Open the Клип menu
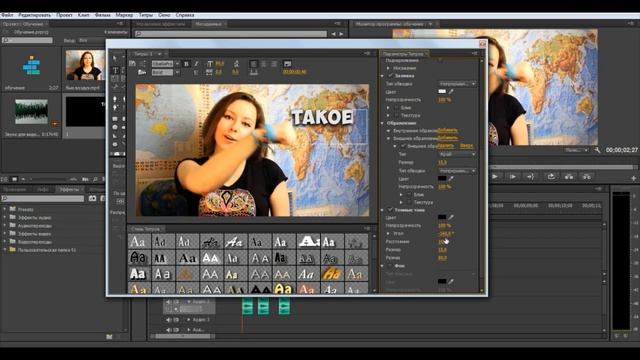 (83, 15)
